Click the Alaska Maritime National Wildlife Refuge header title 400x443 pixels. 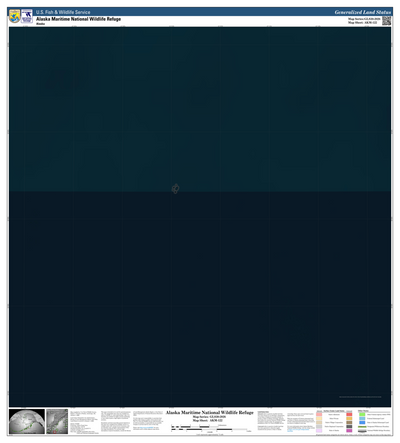[x=79, y=19]
